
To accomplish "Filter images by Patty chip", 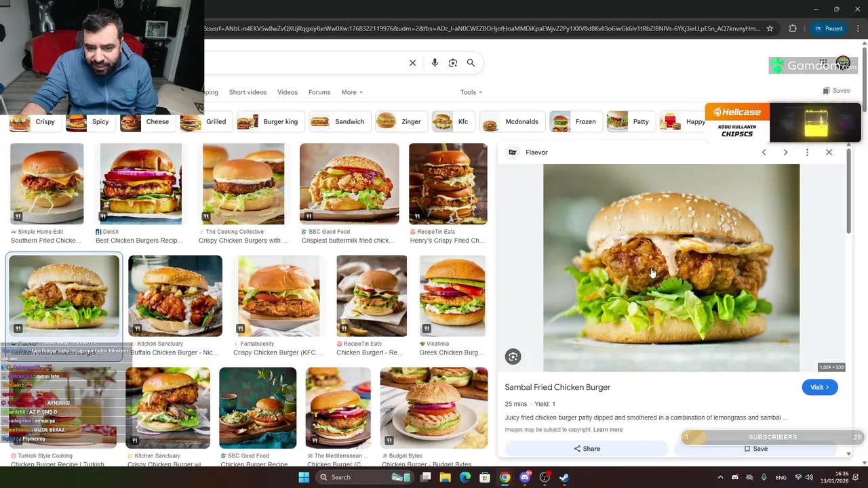I will [x=630, y=122].
